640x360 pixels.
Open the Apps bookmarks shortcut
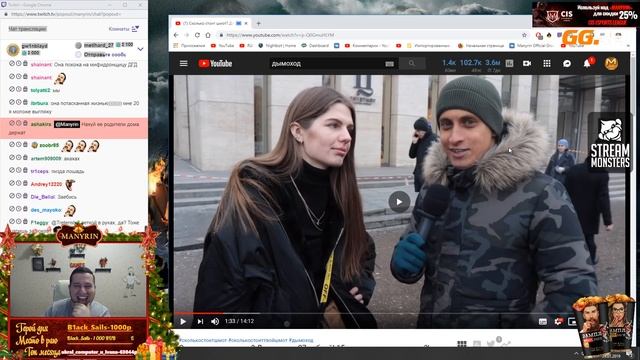click(x=189, y=46)
